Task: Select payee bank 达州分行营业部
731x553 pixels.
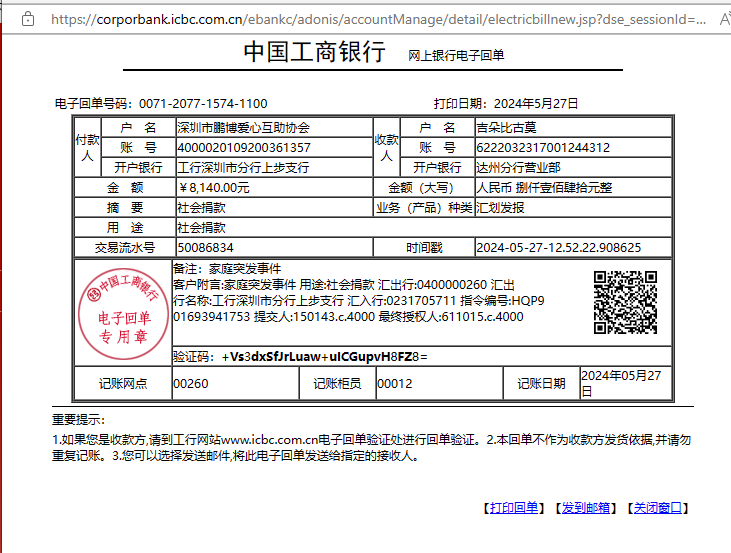Action: [x=518, y=167]
